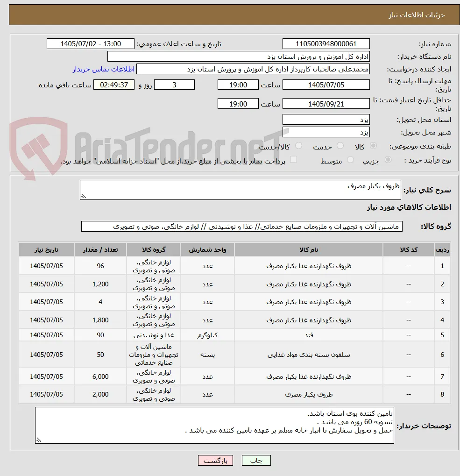This screenshot has height=476, width=460.
Task: Click the ماشین آلات و تجهیزات group cell
Action: tap(154, 355)
